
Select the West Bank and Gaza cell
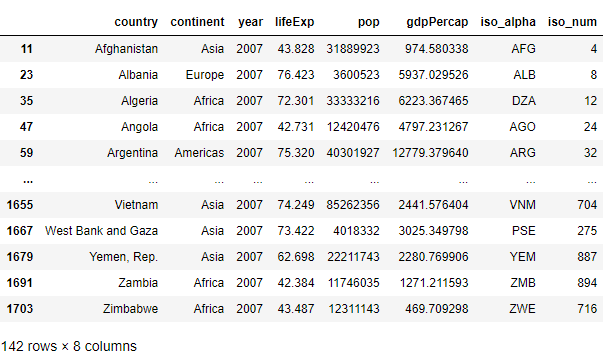coord(101,231)
